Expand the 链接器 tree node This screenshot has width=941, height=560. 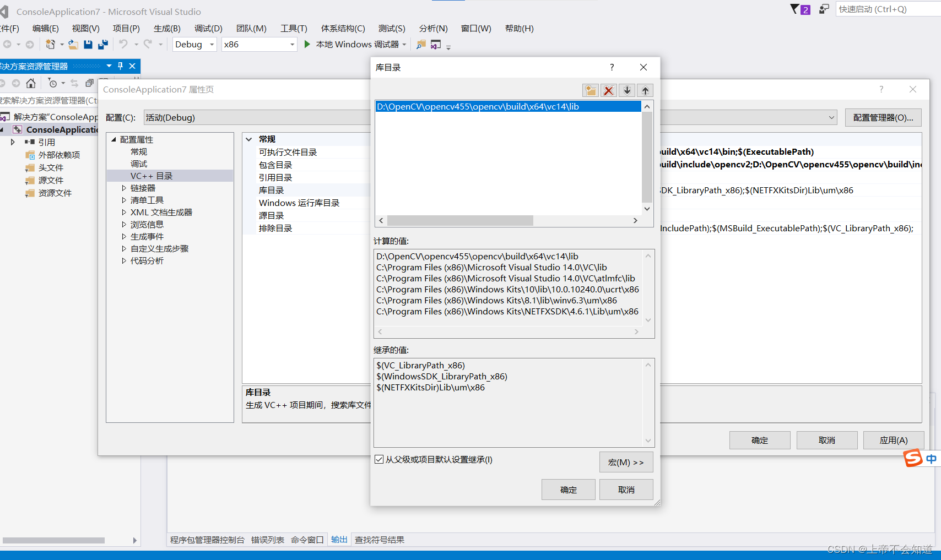[124, 188]
